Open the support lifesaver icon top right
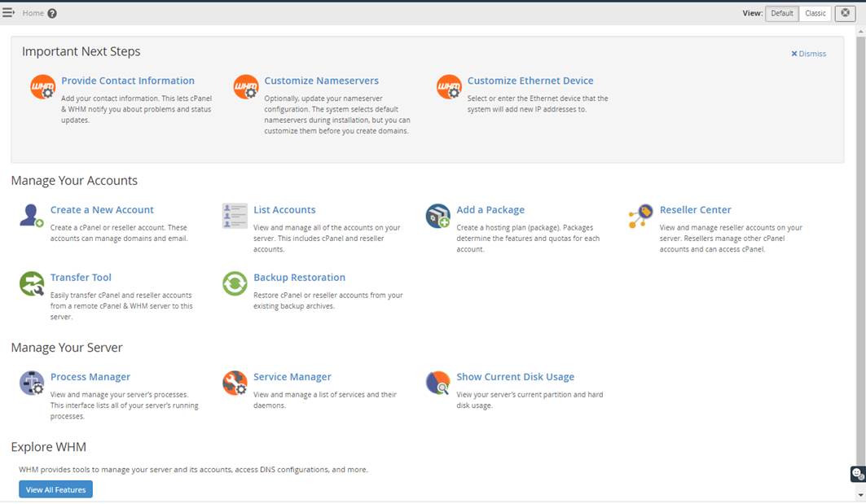This screenshot has width=866, height=504. tap(846, 13)
